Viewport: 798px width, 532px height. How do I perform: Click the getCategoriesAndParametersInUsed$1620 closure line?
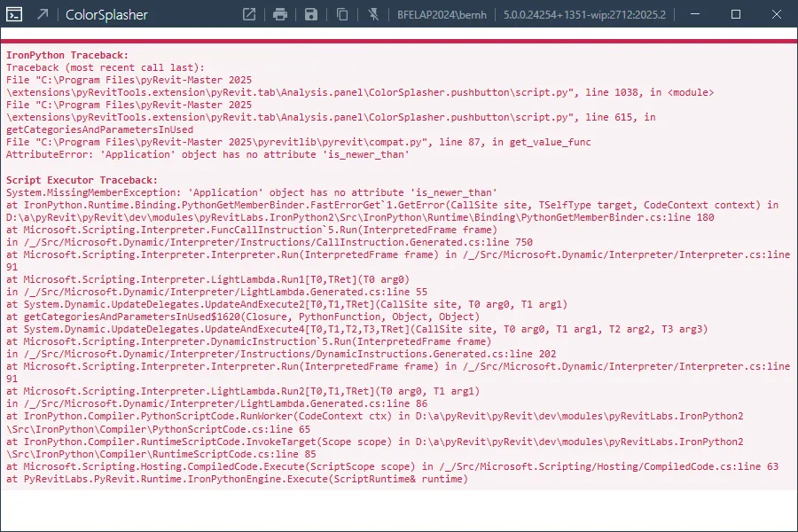pos(243,317)
